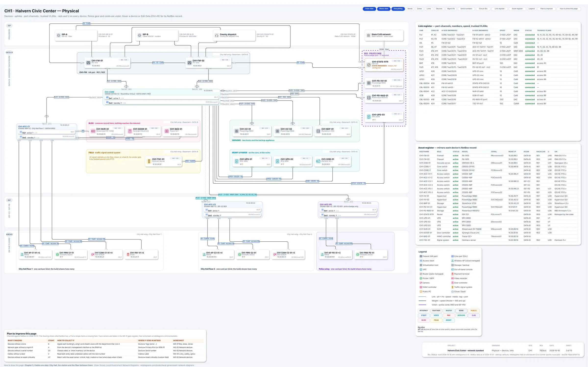The width and height of the screenshot is (588, 367).
Task: Click the Po22 row in Link register
Action: coord(498,59)
